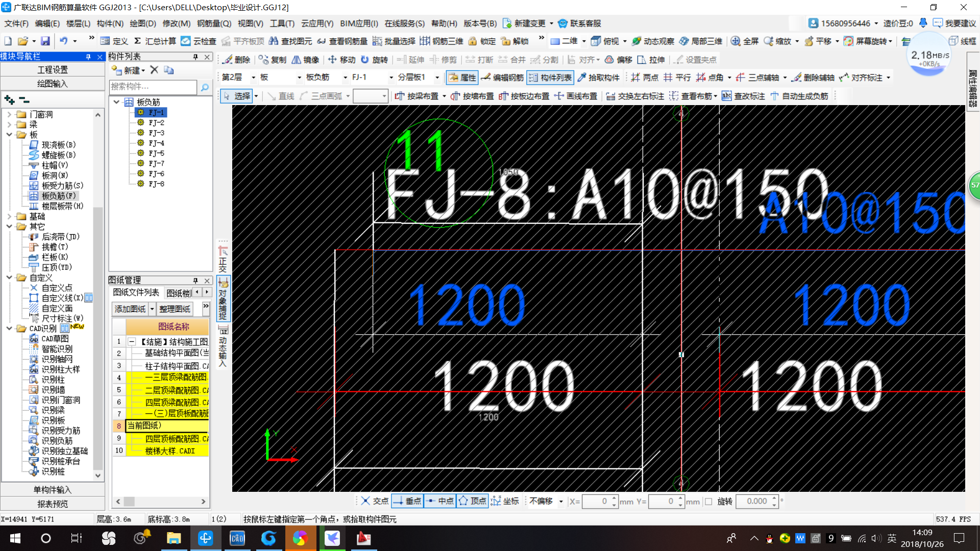The image size is (980, 551).
Task: Click 画线布置 tool
Action: (576, 96)
